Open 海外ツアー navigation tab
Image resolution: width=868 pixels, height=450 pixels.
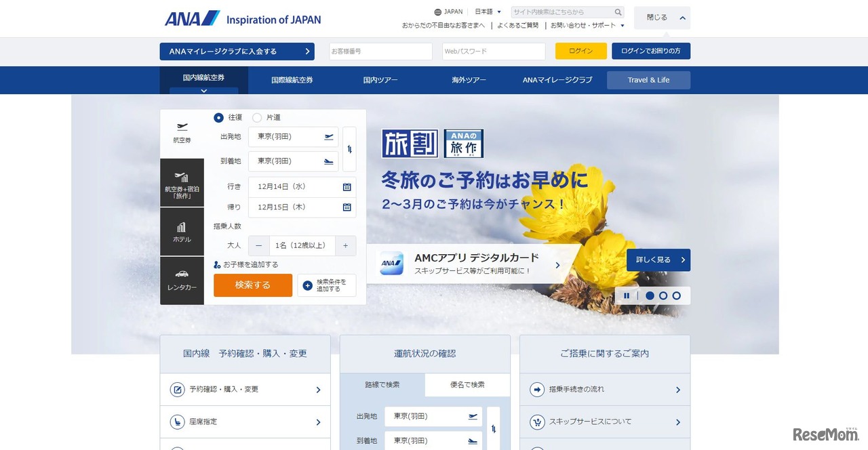click(469, 80)
